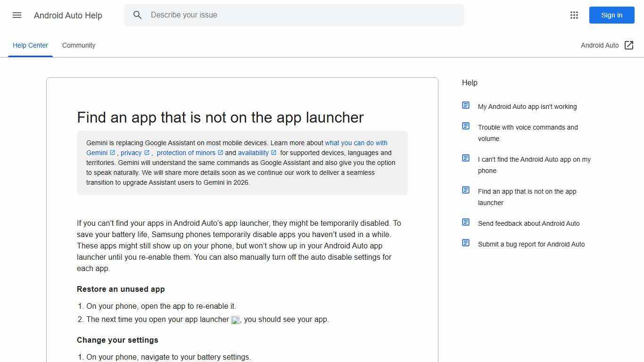Click the article icon beside Submit a bug report
Screen dimensions: 644x362
466,242
